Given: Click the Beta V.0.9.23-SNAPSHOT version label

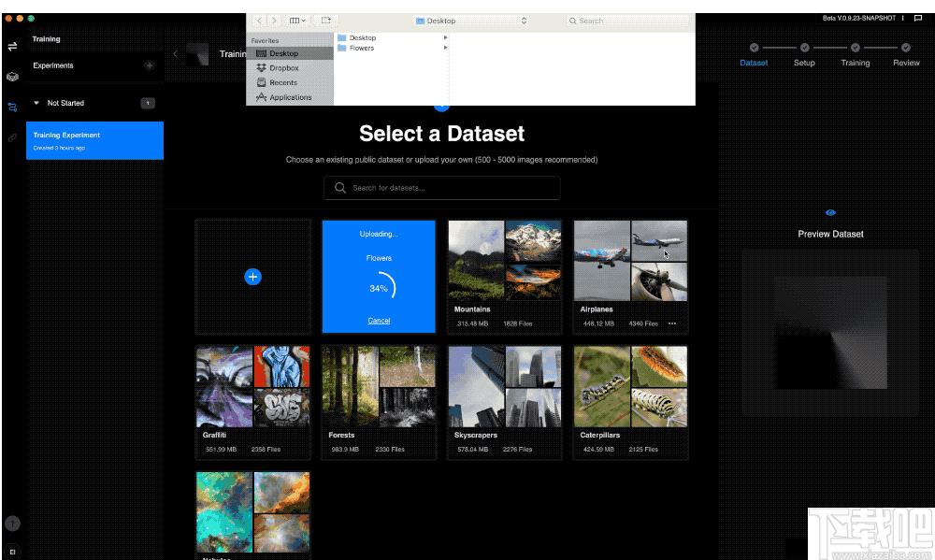Looking at the screenshot, I should pos(858,18).
